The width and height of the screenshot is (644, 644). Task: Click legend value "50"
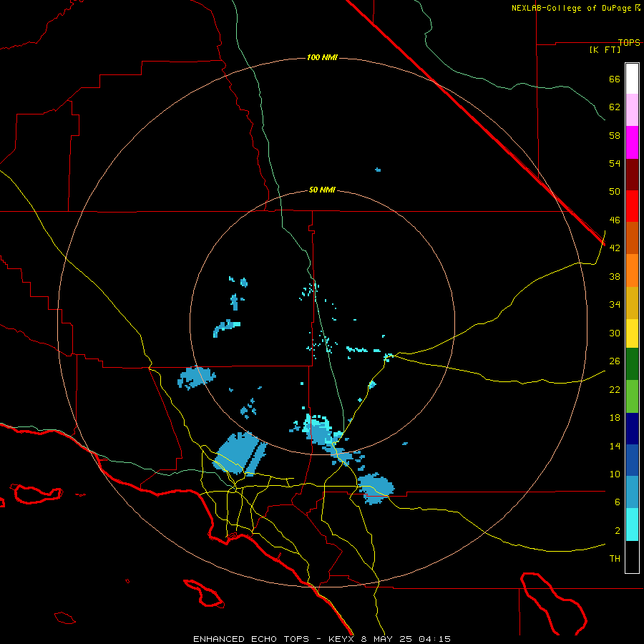tap(615, 192)
